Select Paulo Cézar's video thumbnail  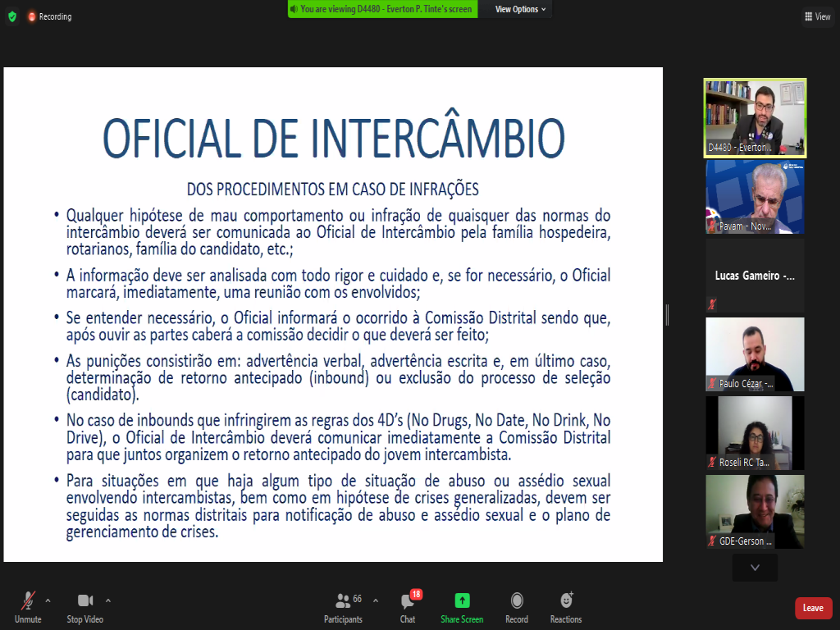(x=755, y=354)
